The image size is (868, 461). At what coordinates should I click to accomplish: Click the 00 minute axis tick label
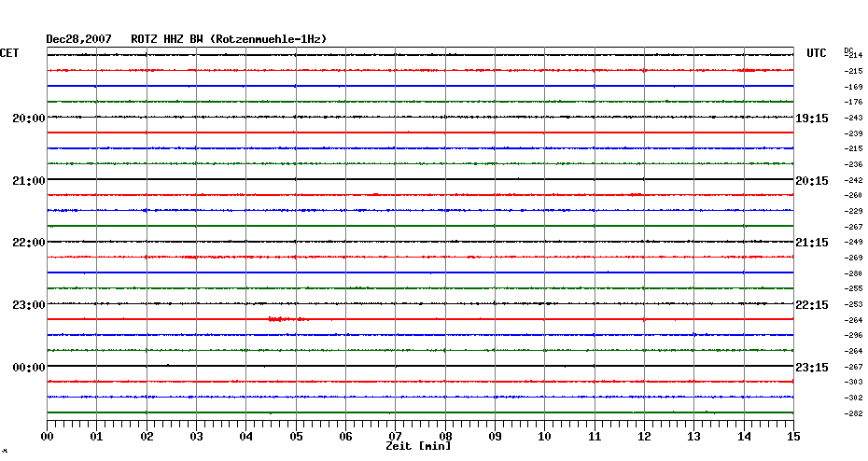47,437
